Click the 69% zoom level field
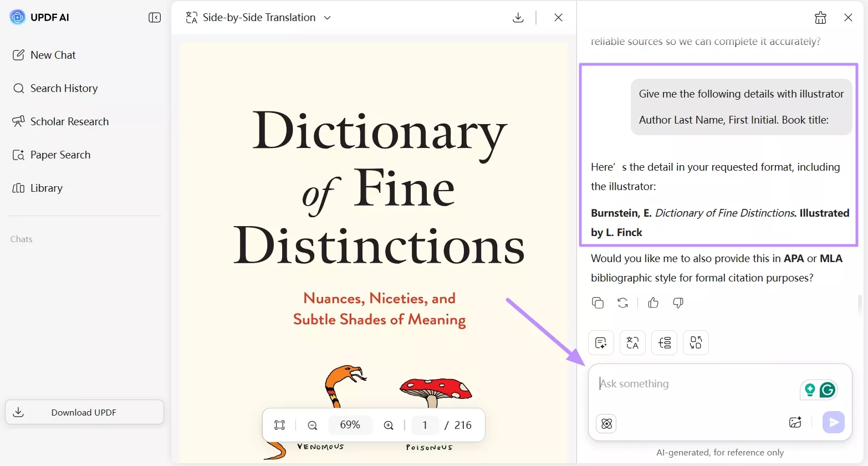Screen dimensions: 868x466 350,425
